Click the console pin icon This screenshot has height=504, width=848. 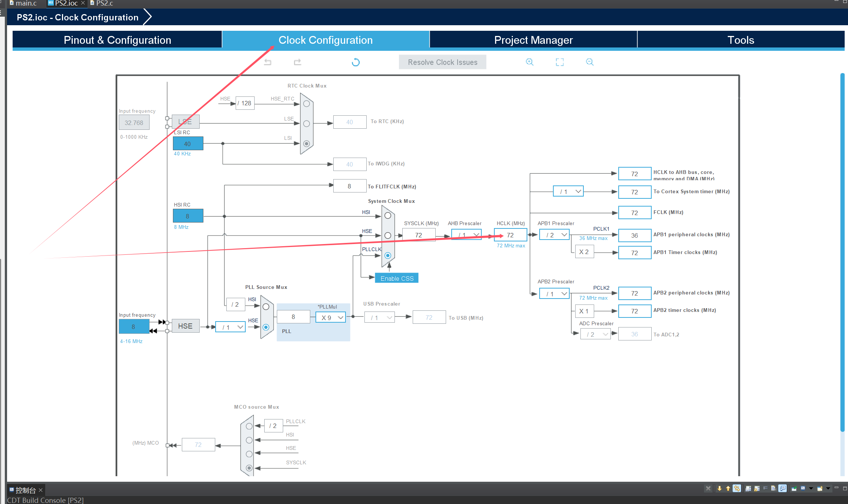click(x=794, y=488)
